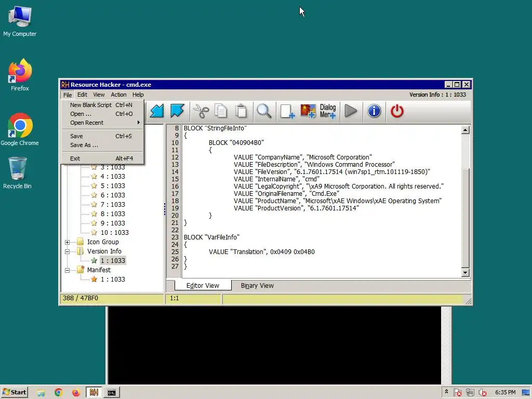Screen dimensions: 532x399
Task: Click the Icon Group folder icon
Action: [81, 242]
